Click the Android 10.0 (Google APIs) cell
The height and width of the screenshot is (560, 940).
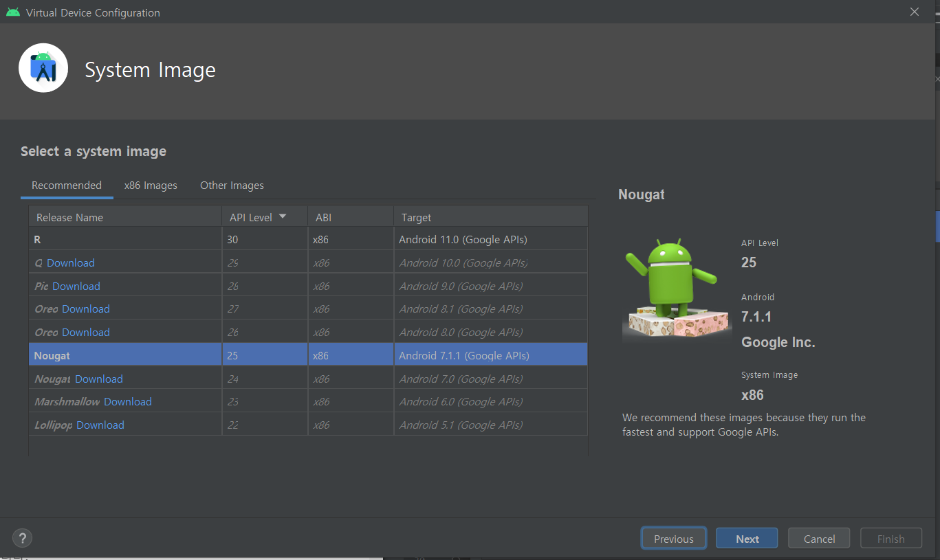[x=491, y=262]
